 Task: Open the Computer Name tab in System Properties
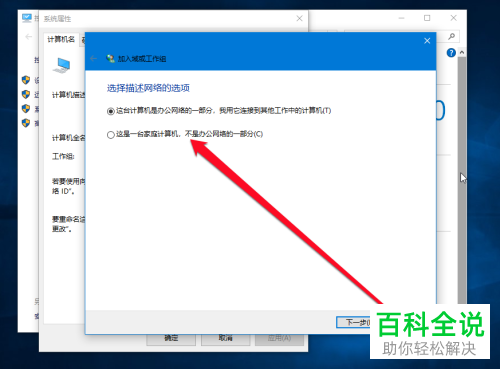61,40
